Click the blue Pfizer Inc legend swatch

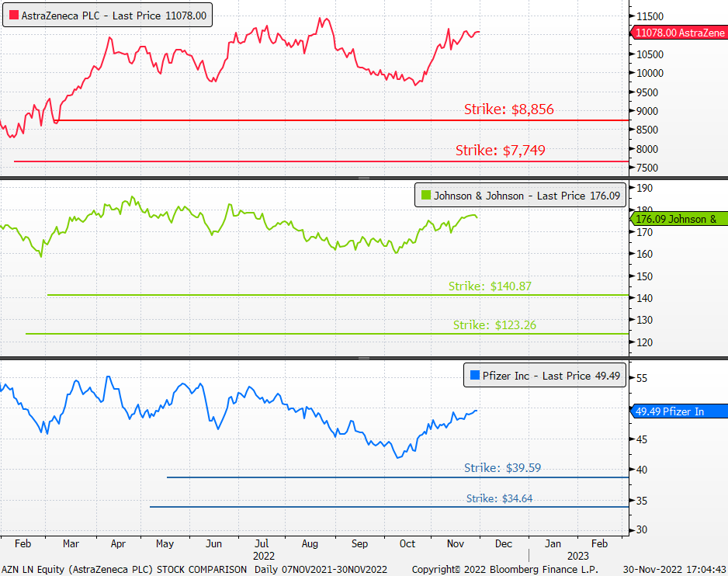tap(475, 375)
